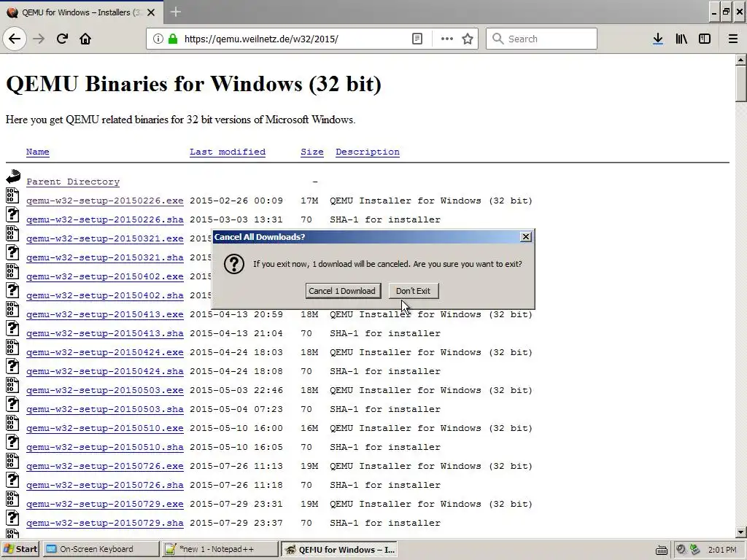Screen dimensions: 747x560
Task: Click binary file icon beside 20150510.exe
Action: 12,423
